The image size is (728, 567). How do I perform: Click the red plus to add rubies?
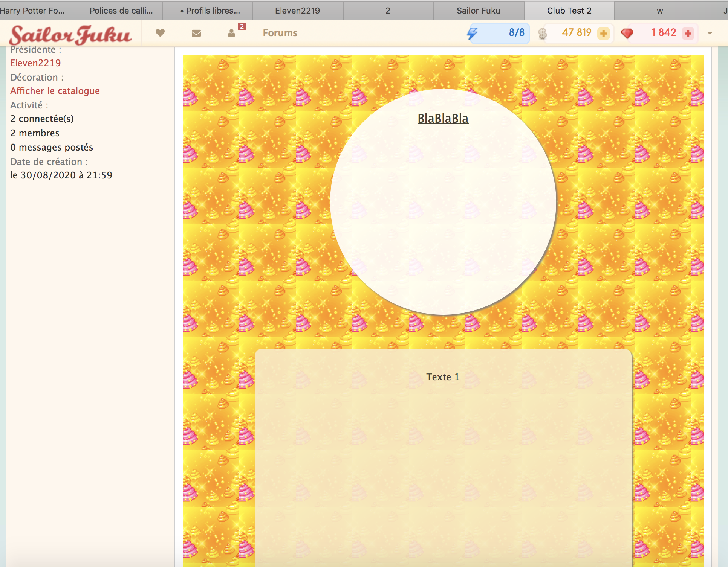(688, 34)
